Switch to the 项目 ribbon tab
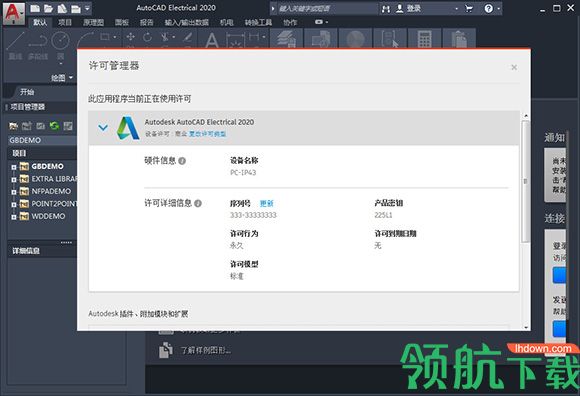 click(65, 22)
